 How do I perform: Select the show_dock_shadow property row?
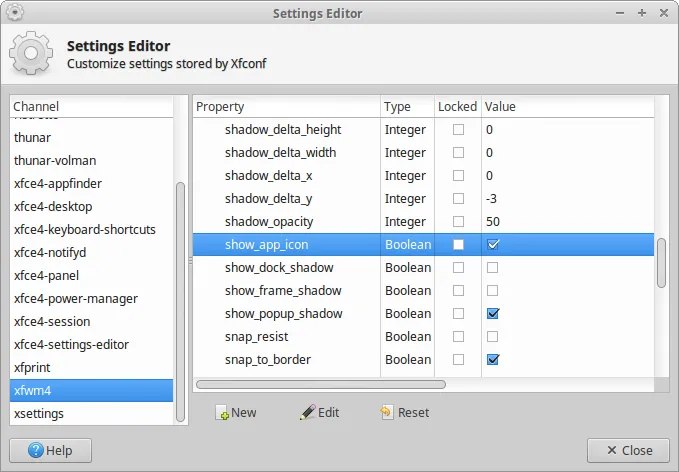pos(424,268)
